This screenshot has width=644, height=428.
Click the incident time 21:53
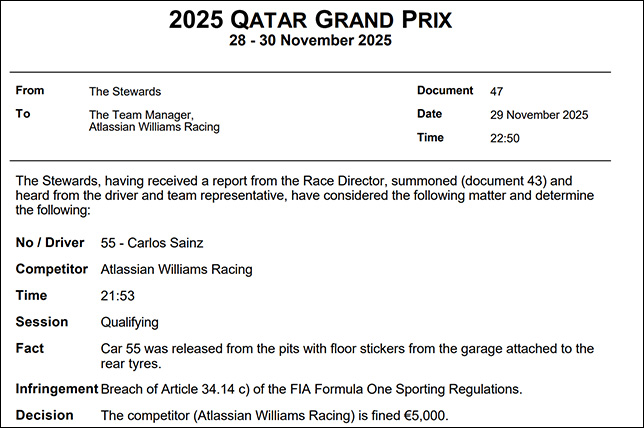pyautogui.click(x=117, y=296)
